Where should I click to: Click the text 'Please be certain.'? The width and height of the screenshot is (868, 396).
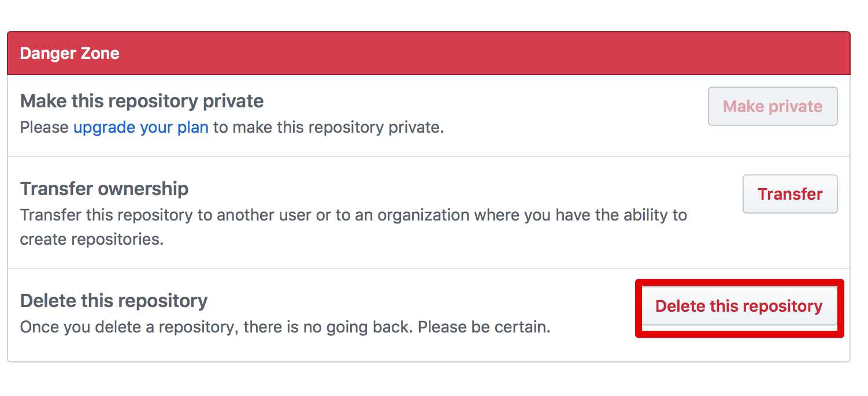click(x=484, y=327)
